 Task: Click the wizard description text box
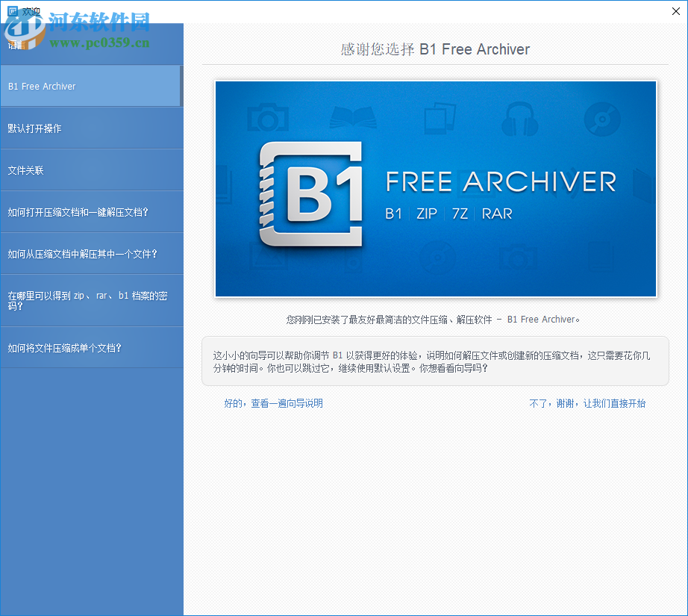435,361
